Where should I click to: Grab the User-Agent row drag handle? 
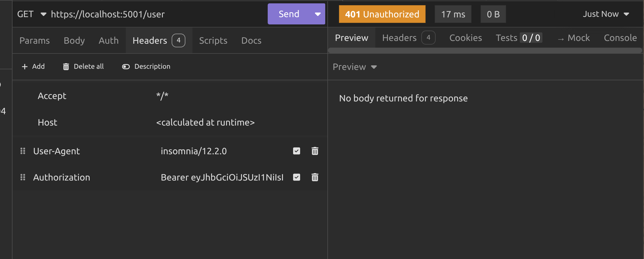(23, 151)
